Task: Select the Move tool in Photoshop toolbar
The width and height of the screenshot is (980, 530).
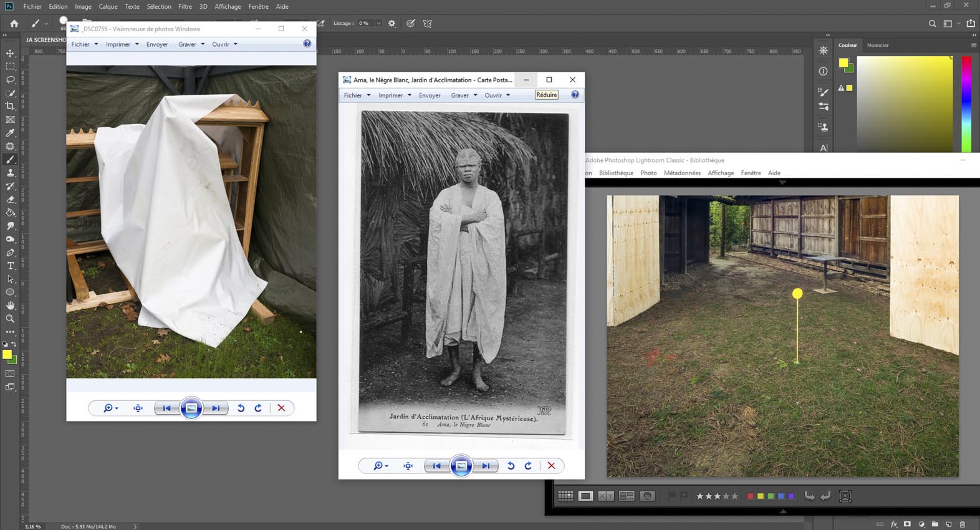Action: (10, 53)
